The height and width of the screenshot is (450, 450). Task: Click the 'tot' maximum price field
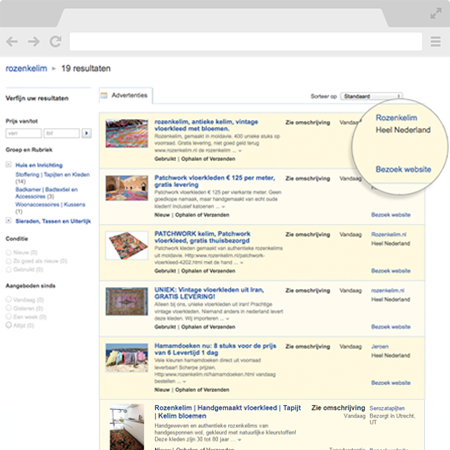[62, 133]
